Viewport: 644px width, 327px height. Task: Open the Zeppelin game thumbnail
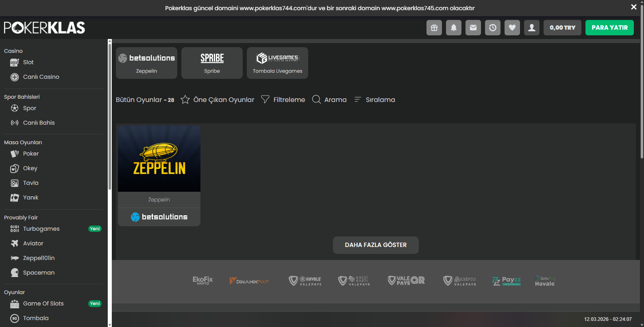159,158
